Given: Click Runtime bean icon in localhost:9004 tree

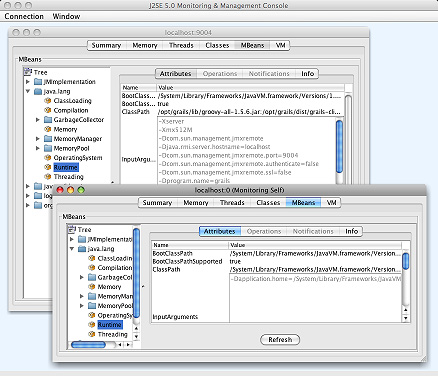Looking at the screenshot, I should [x=48, y=167].
